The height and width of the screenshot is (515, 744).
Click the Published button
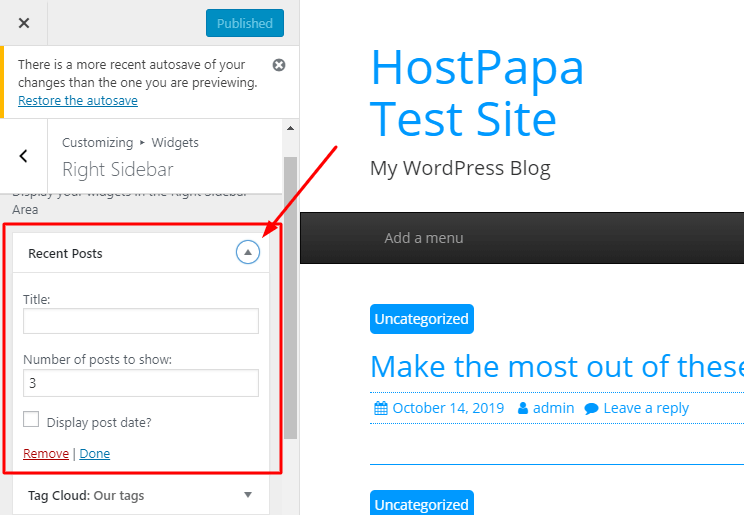point(245,23)
